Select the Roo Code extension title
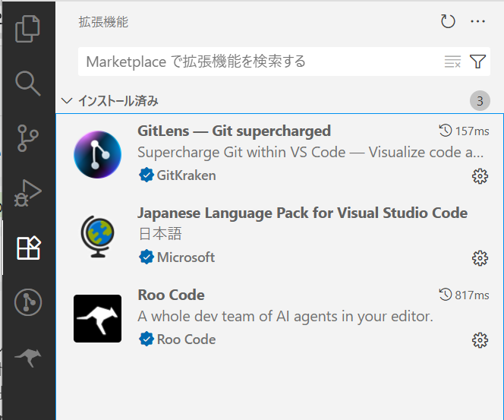The width and height of the screenshot is (504, 420). [x=171, y=295]
